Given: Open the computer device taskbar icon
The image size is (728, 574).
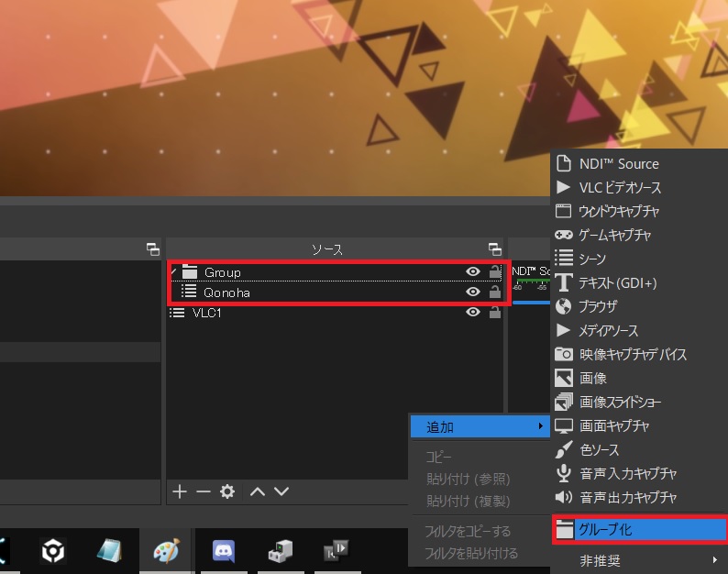Looking at the screenshot, I should [x=281, y=551].
